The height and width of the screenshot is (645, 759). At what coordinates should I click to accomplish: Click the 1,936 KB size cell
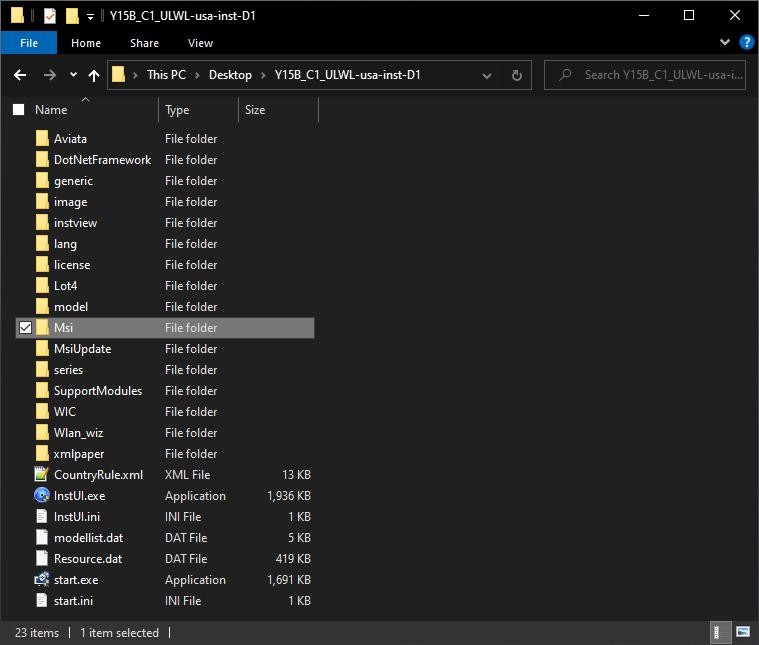[288, 496]
